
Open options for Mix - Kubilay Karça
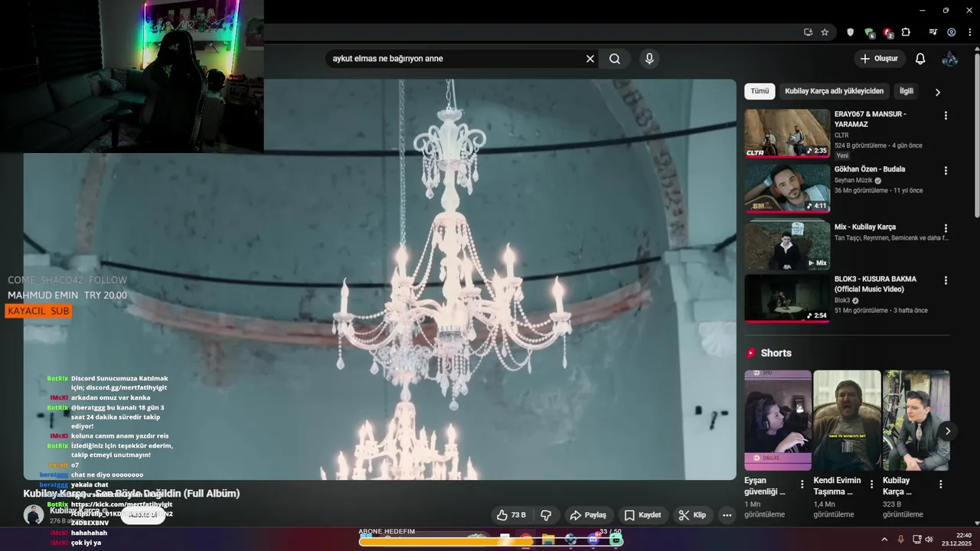coord(946,228)
